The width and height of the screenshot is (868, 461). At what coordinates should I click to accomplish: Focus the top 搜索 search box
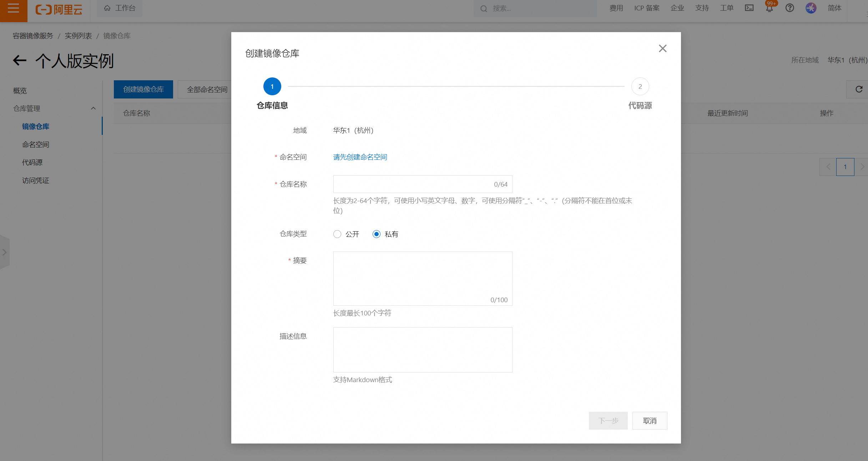click(x=535, y=8)
